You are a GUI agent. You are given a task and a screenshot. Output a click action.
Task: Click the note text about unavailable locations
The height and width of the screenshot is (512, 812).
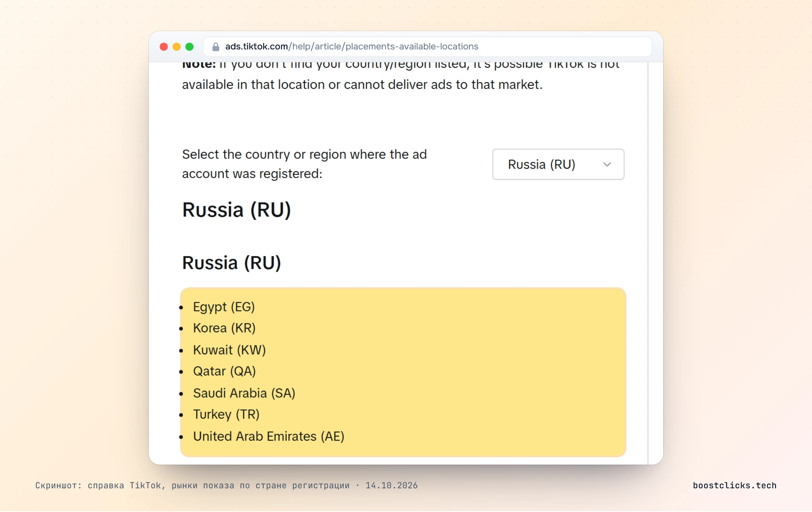click(x=401, y=76)
